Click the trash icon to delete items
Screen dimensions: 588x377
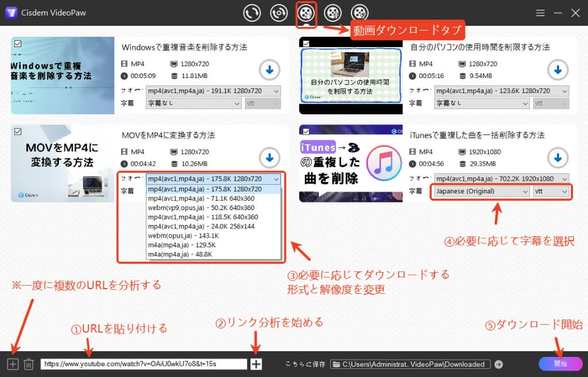click(x=29, y=364)
